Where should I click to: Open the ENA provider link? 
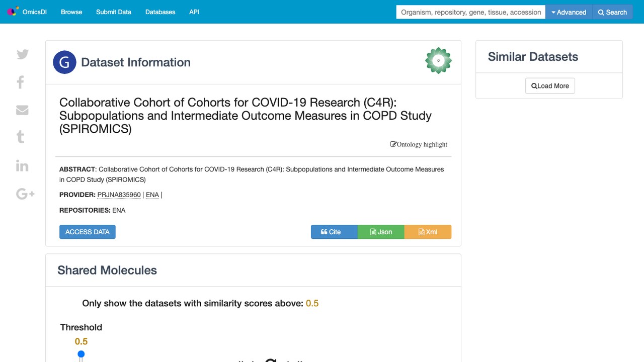pos(152,195)
